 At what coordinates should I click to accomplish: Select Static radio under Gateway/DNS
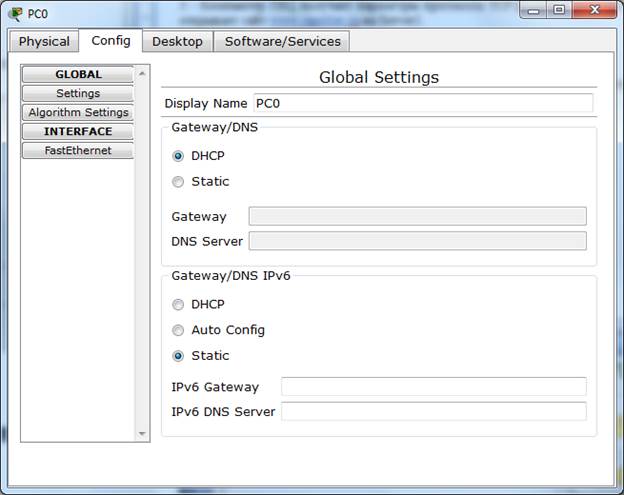178,182
